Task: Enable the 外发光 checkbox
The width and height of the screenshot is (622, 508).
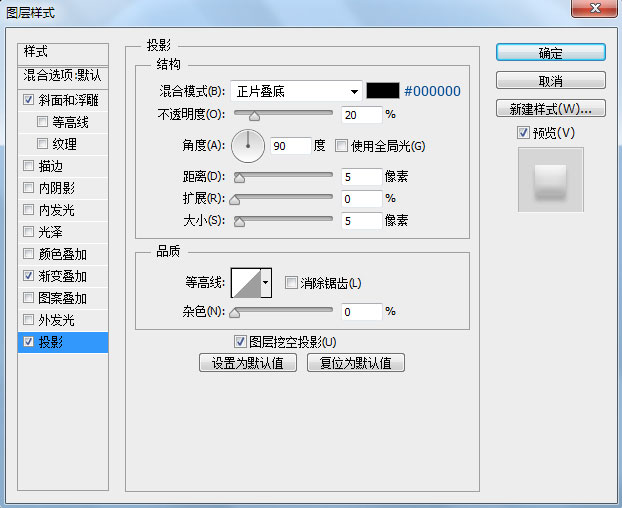Action: pos(29,319)
